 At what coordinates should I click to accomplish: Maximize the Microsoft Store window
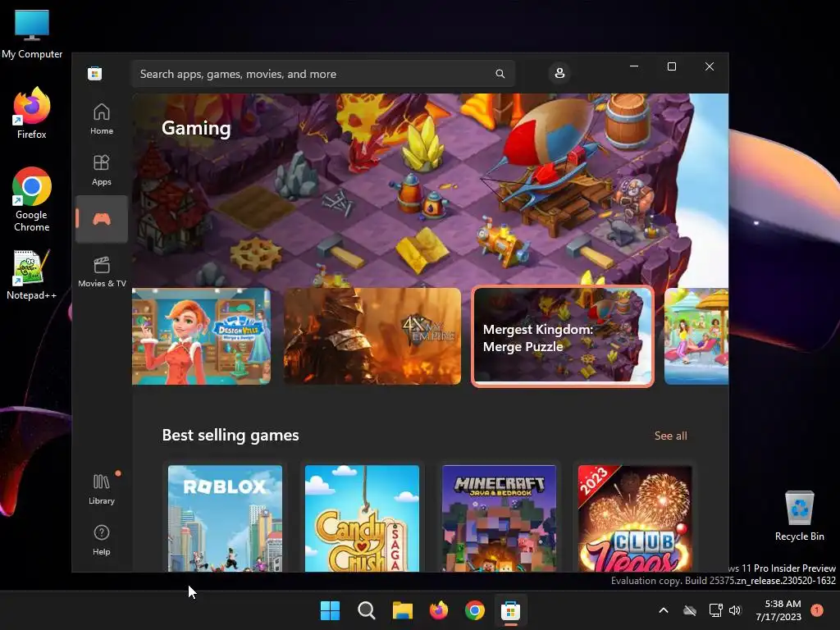pyautogui.click(x=672, y=66)
